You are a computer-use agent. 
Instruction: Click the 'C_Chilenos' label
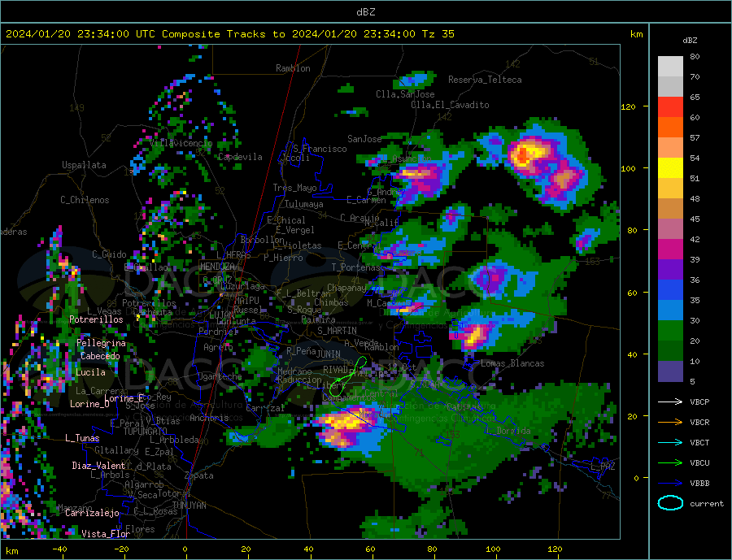pos(85,200)
